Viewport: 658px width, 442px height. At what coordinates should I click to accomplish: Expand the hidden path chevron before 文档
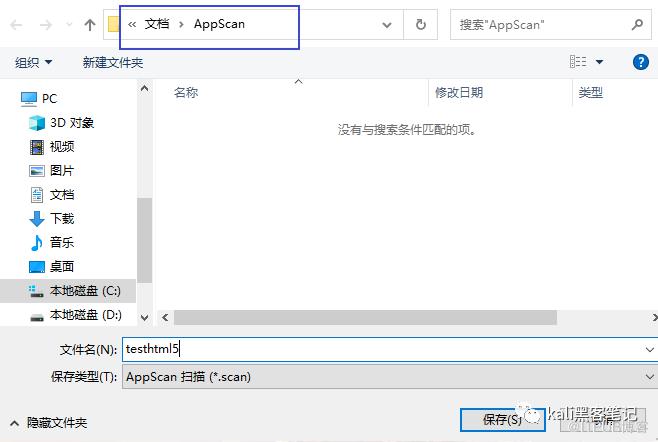(132, 25)
